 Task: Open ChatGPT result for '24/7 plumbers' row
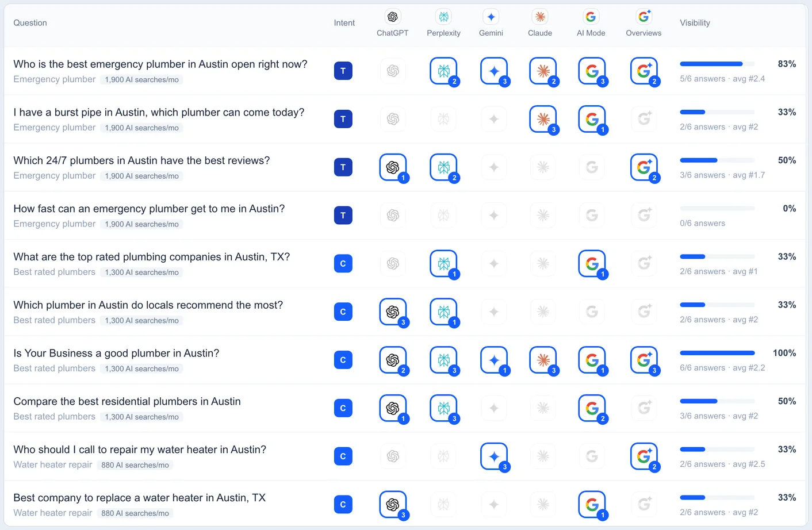point(393,168)
